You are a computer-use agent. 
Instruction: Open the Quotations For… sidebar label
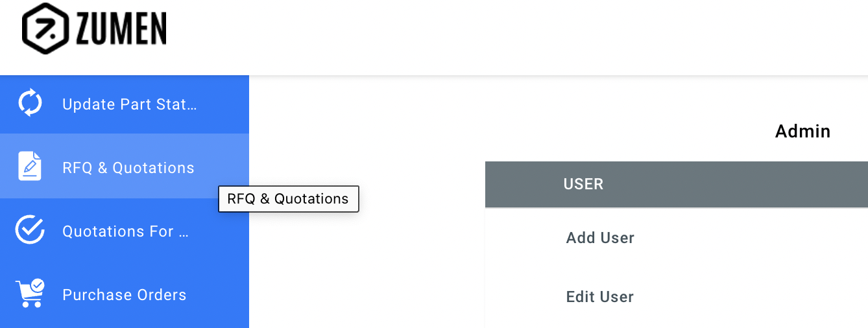[x=125, y=231]
